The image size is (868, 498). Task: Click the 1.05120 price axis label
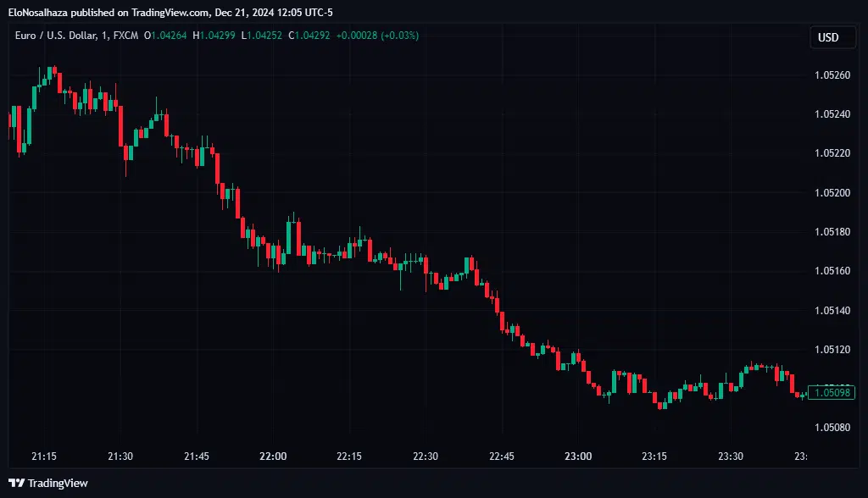point(832,350)
